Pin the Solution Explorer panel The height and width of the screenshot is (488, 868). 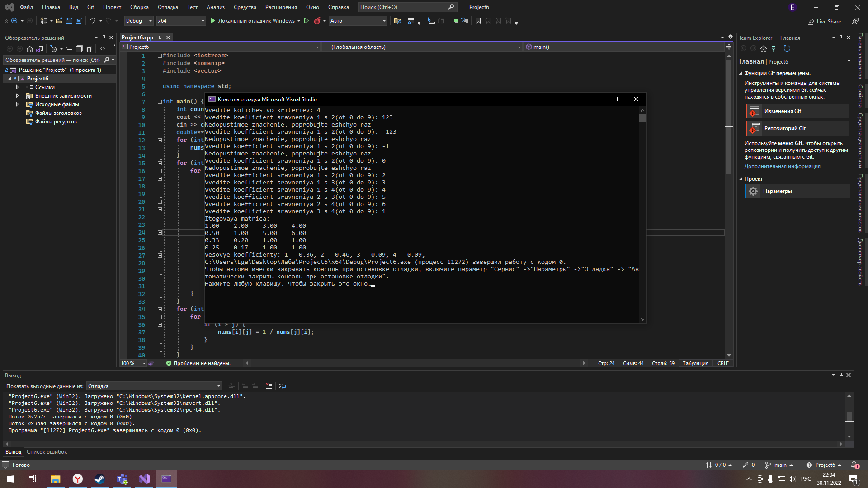(x=104, y=38)
